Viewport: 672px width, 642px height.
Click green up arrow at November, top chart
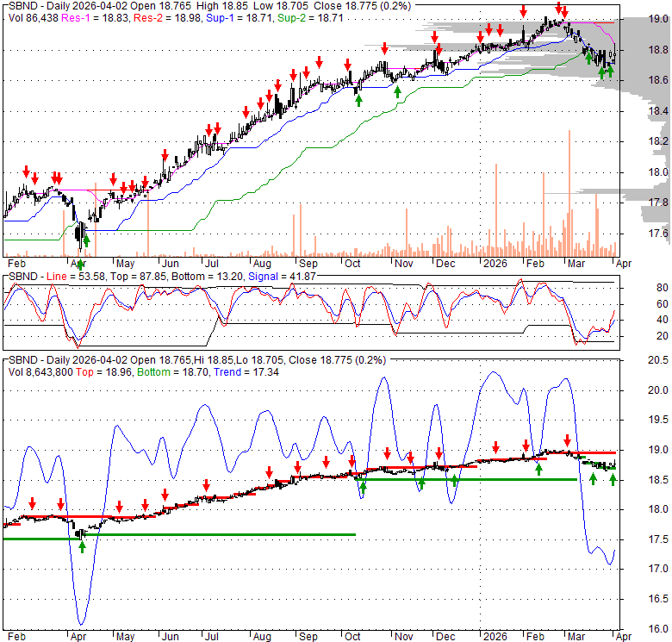pyautogui.click(x=397, y=92)
